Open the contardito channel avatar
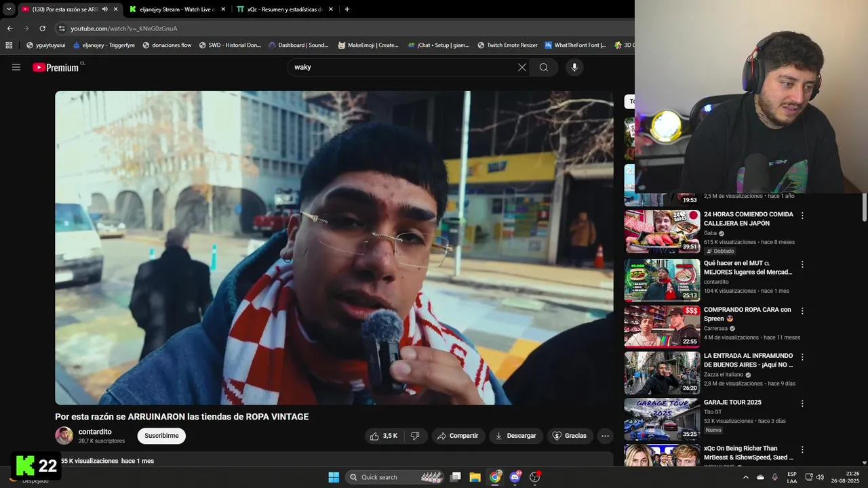This screenshot has height=488, width=868. (x=64, y=436)
